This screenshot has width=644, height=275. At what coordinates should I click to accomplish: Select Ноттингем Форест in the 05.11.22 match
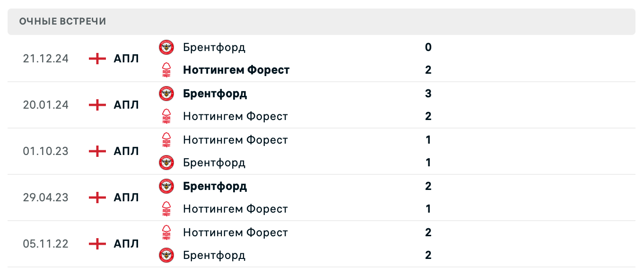[235, 232]
